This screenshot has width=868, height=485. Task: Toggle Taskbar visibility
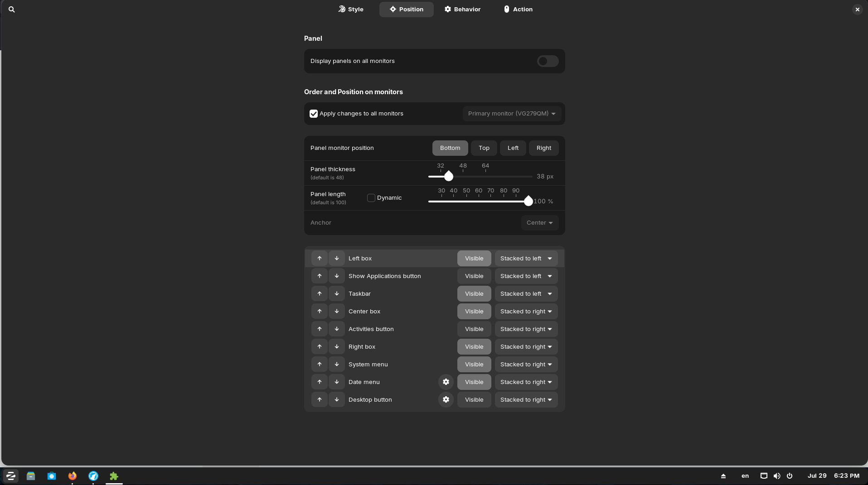click(x=474, y=294)
